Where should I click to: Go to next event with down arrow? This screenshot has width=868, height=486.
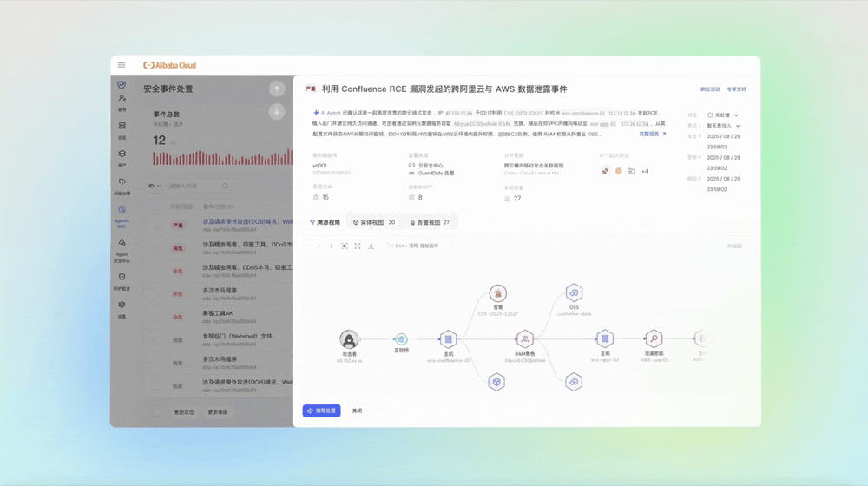click(277, 111)
